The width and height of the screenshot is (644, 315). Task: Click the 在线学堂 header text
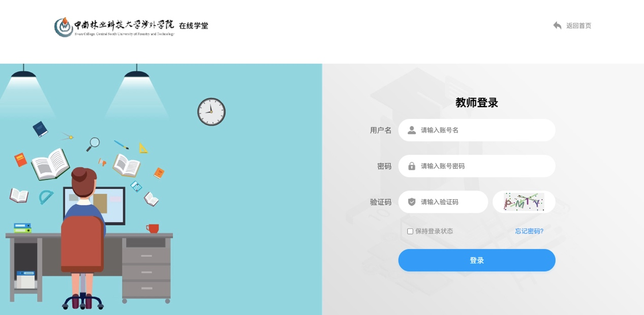click(x=194, y=25)
